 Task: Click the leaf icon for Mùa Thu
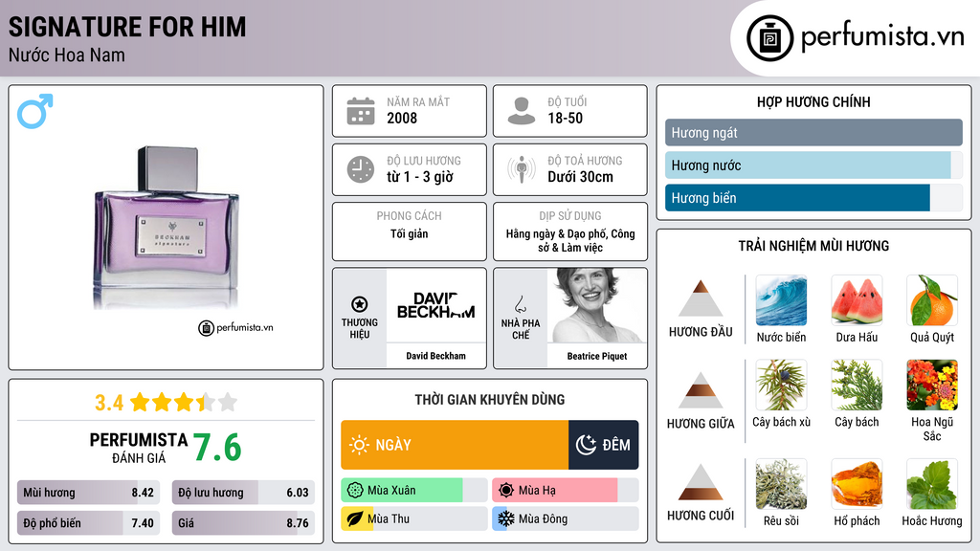tap(355, 518)
